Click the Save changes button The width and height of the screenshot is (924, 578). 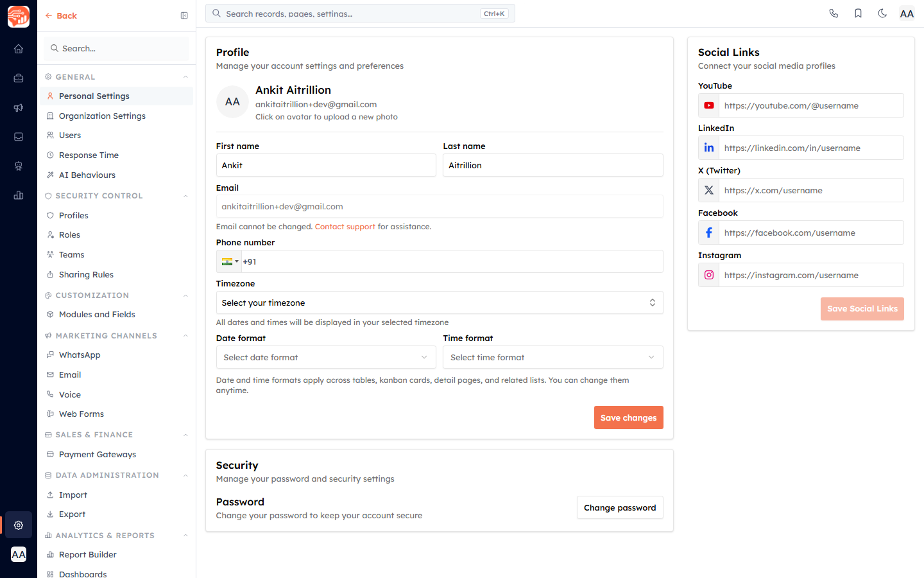628,417
